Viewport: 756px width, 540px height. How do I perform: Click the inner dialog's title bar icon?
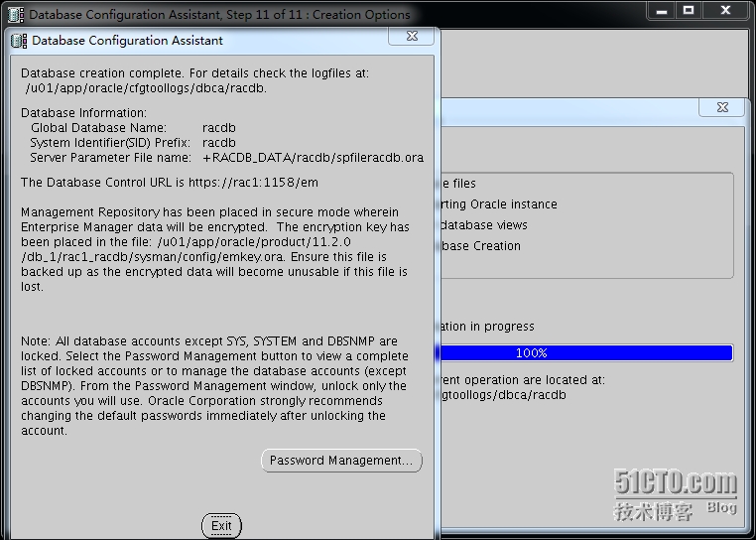pos(19,41)
